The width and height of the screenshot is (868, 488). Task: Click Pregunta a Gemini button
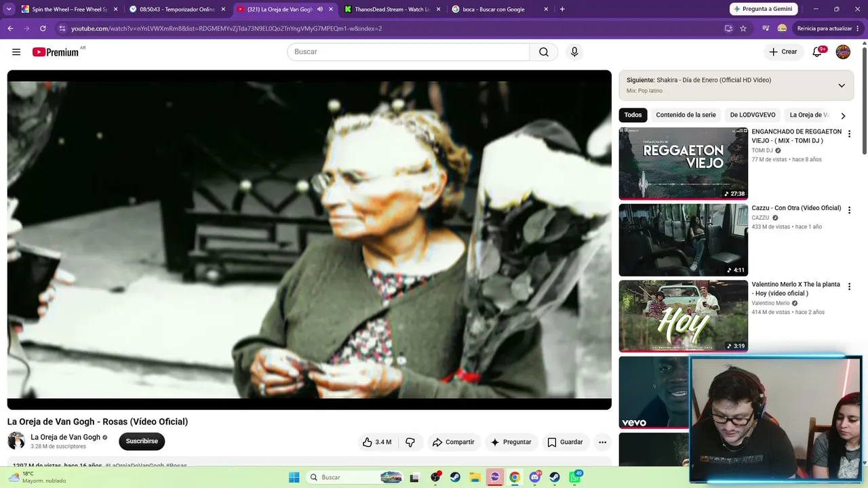(764, 9)
